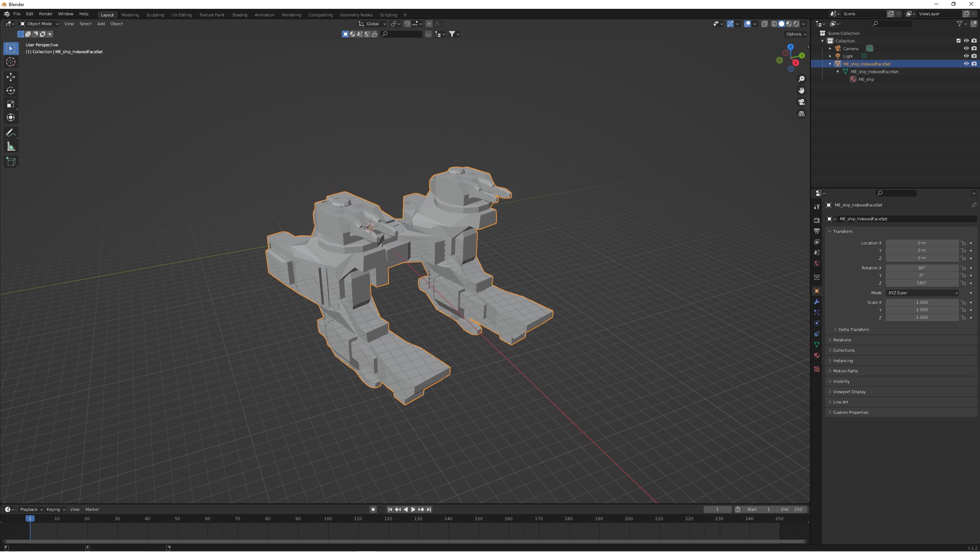Open the Playback popover in timeline

[x=31, y=509]
